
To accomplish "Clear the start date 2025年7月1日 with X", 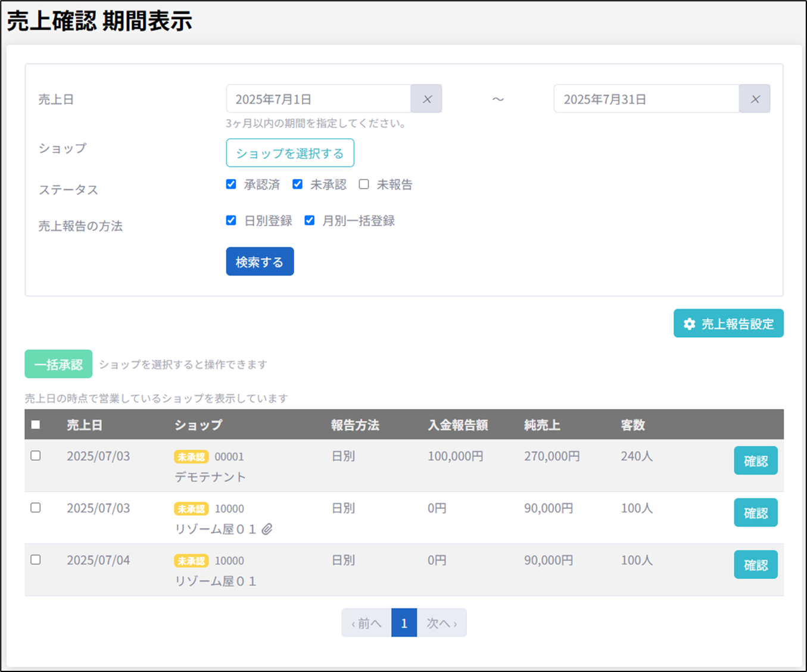I will [x=426, y=99].
